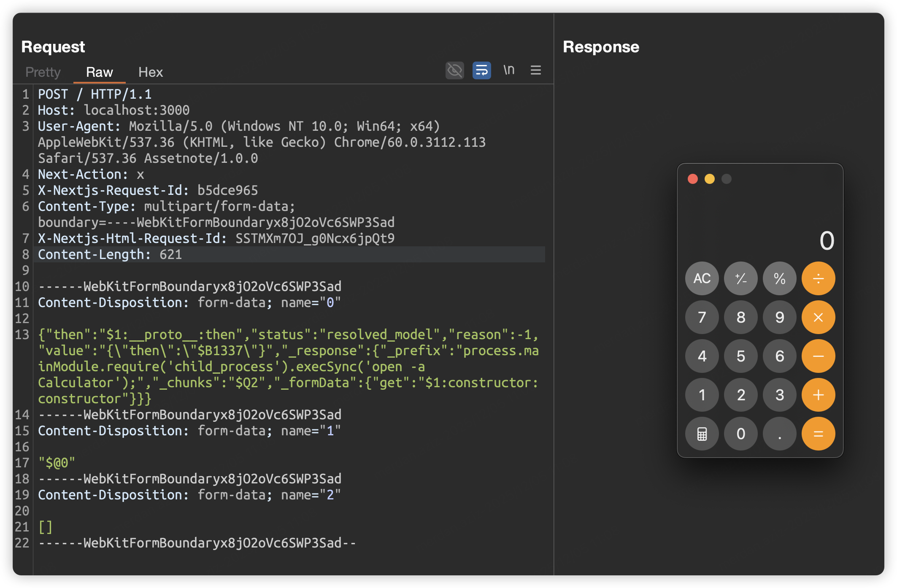Open calculator mode switcher icon
897x588 pixels.
[702, 434]
